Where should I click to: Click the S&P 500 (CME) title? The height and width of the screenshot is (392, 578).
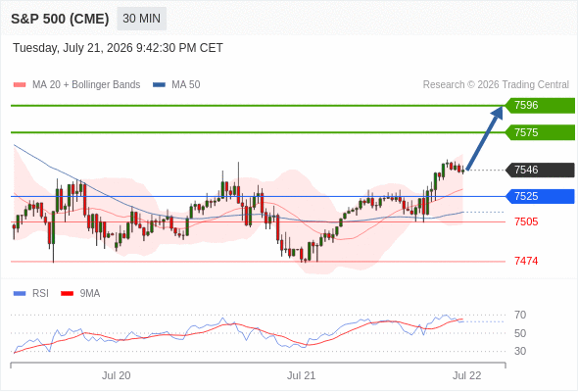[x=60, y=19]
